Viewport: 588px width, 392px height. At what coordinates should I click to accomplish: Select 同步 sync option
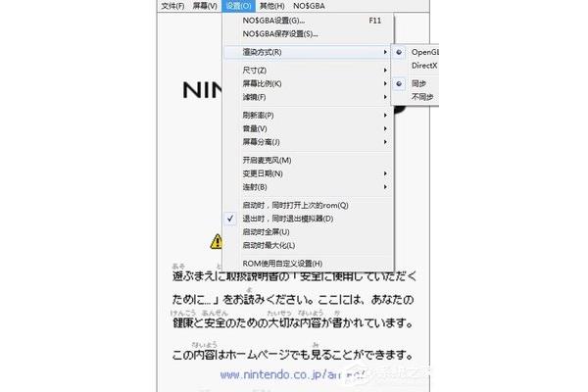pyautogui.click(x=416, y=83)
